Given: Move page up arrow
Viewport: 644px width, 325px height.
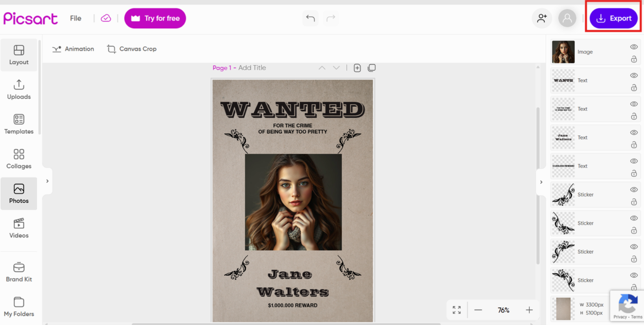Looking at the screenshot, I should [x=322, y=68].
